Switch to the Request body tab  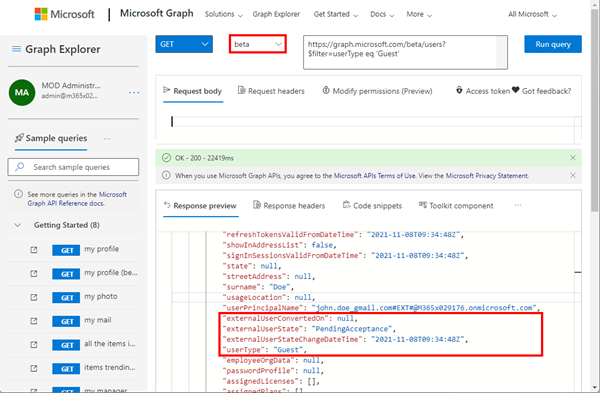[x=193, y=91]
